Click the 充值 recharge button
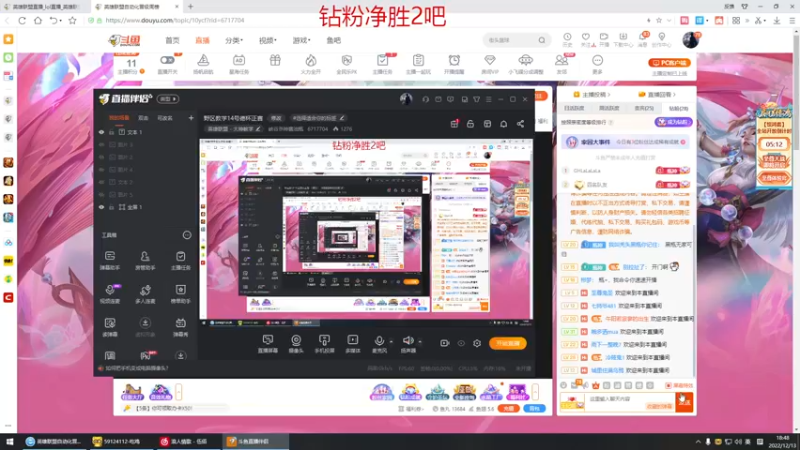 pyautogui.click(x=509, y=409)
